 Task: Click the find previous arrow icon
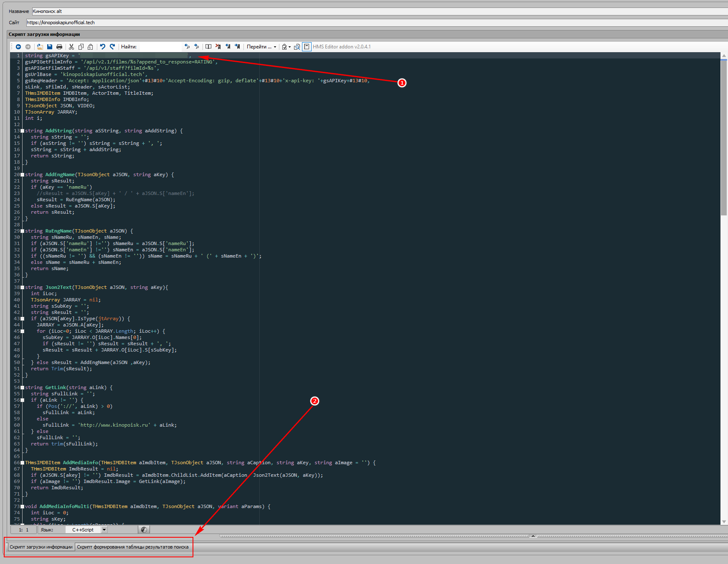[x=187, y=47]
